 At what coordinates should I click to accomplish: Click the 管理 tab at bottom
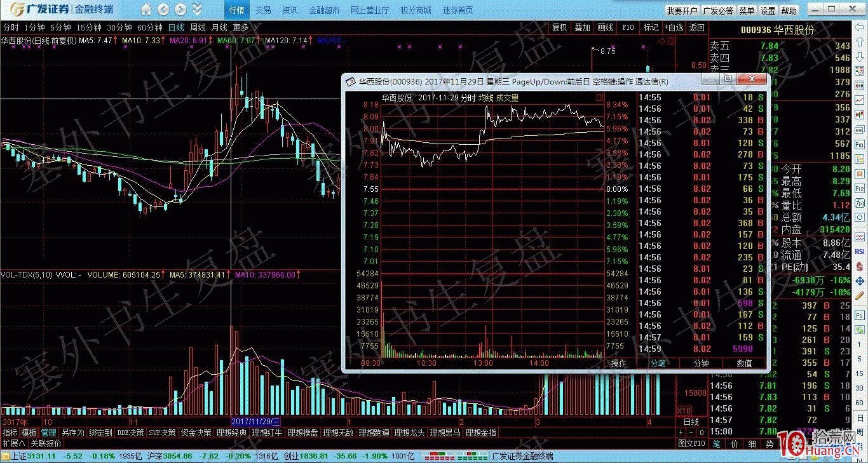tap(49, 433)
